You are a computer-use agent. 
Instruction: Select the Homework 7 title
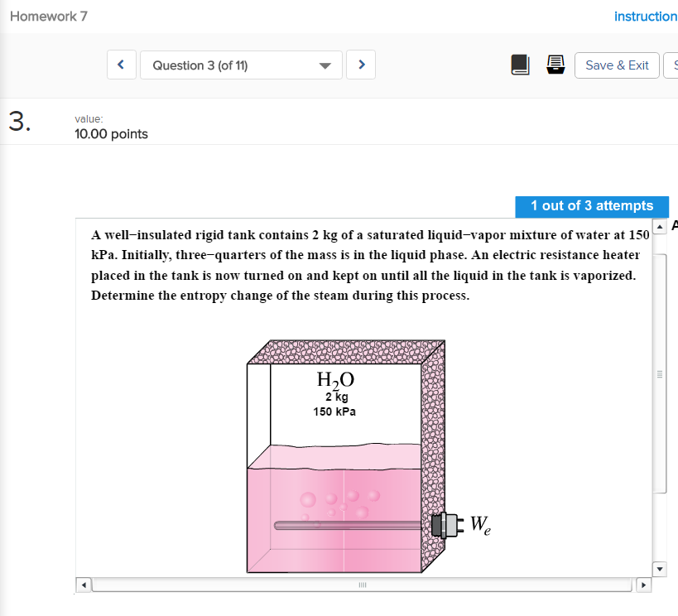48,16
